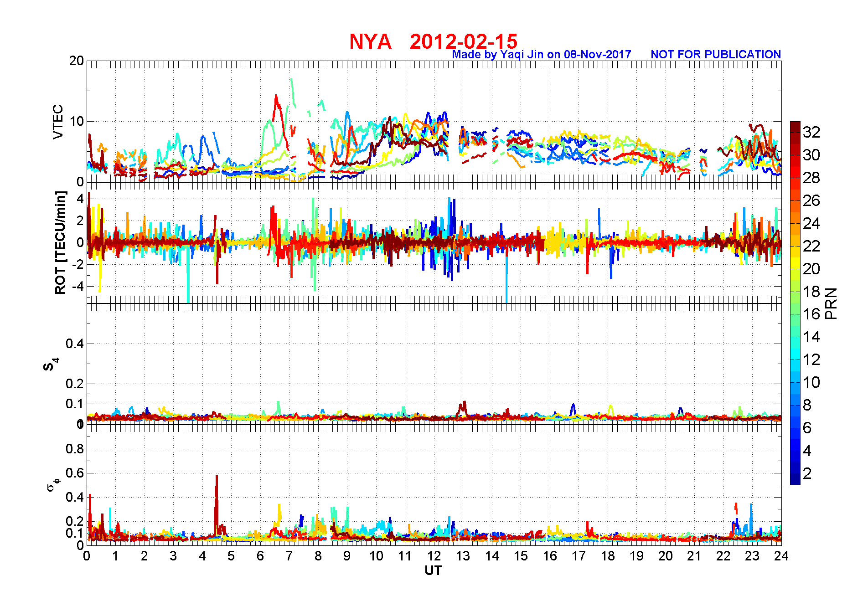This screenshot has width=868, height=606.
Task: Select the sigma-phi y-axis label
Action: pyautogui.click(x=53, y=484)
